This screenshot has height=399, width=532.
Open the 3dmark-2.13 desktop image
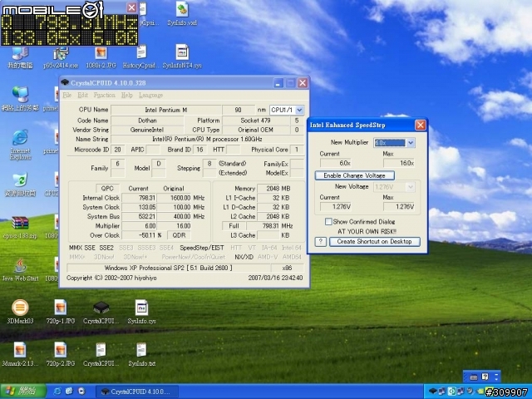(20, 354)
